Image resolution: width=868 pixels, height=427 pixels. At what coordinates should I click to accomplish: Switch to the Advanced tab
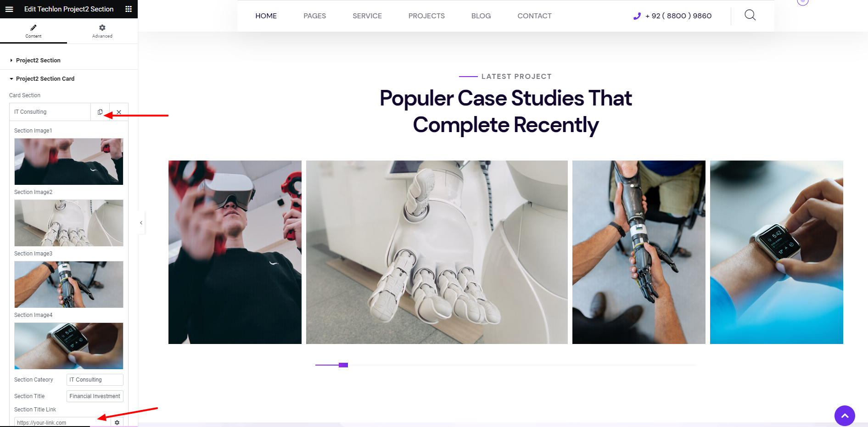point(102,31)
